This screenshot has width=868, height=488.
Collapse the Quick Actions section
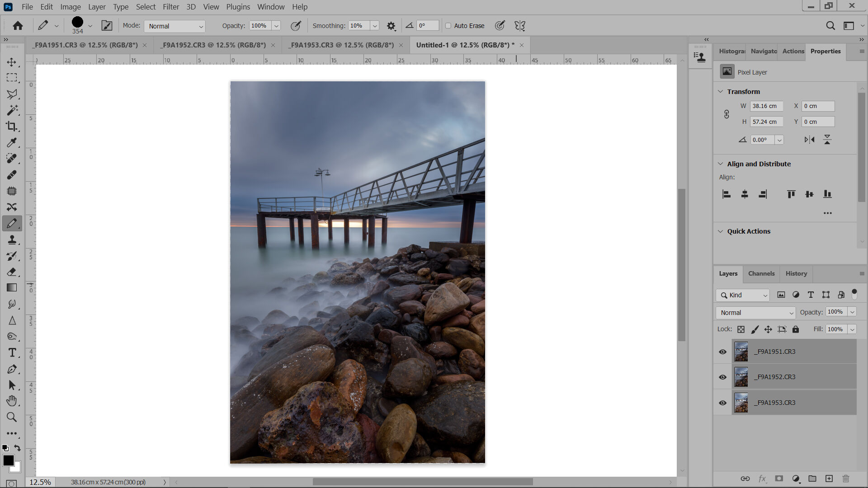[x=721, y=231]
